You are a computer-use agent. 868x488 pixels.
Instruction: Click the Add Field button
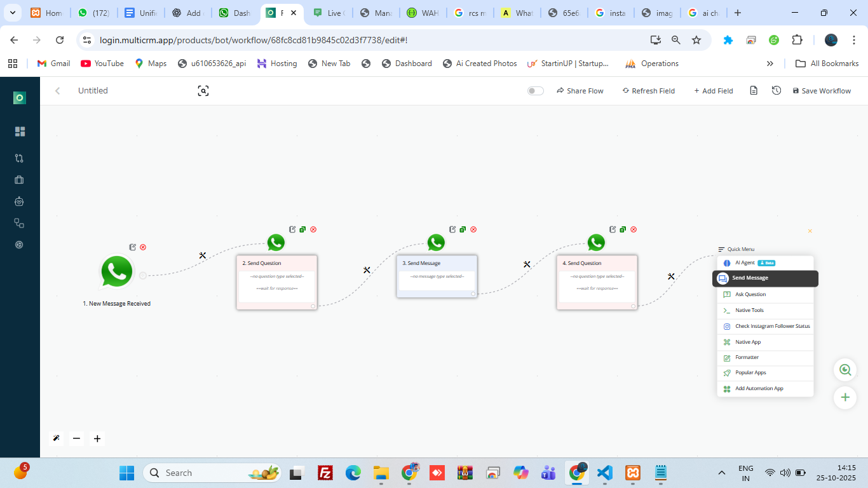pyautogui.click(x=714, y=90)
